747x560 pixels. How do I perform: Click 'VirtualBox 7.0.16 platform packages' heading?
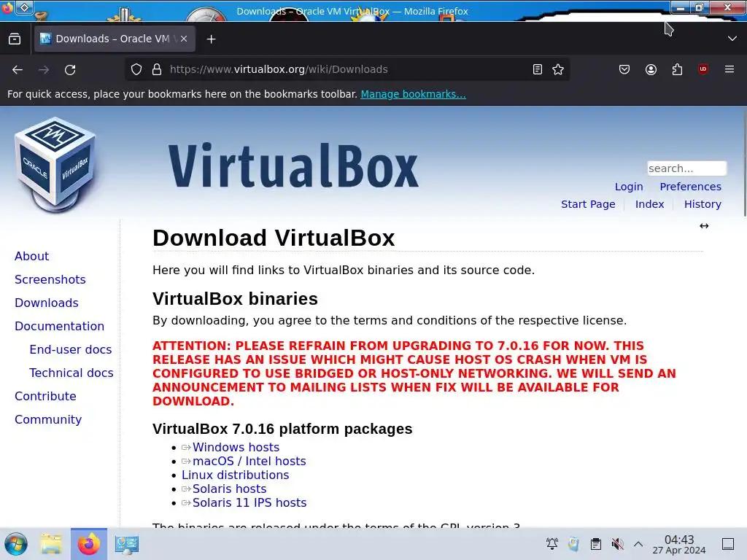[x=282, y=429]
